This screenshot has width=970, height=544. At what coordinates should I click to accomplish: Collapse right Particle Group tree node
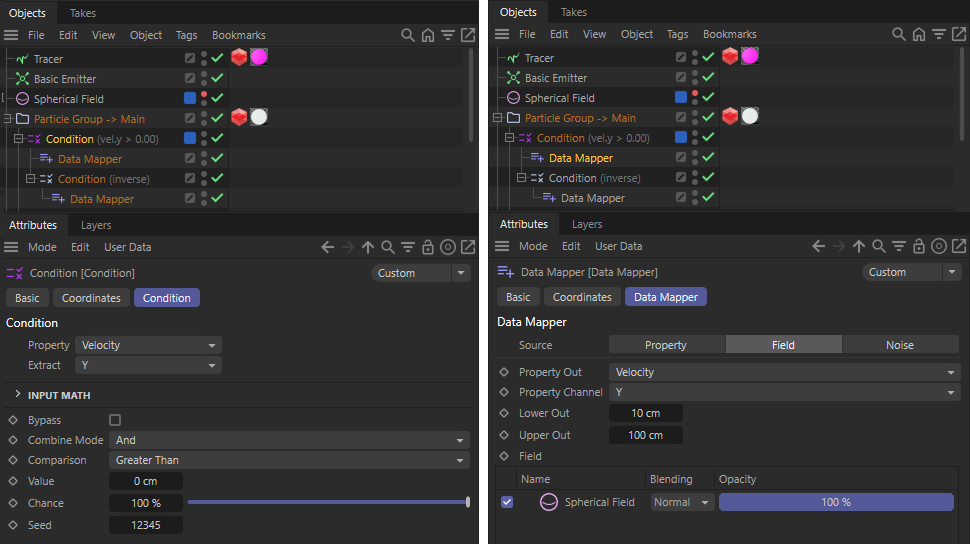click(x=497, y=118)
